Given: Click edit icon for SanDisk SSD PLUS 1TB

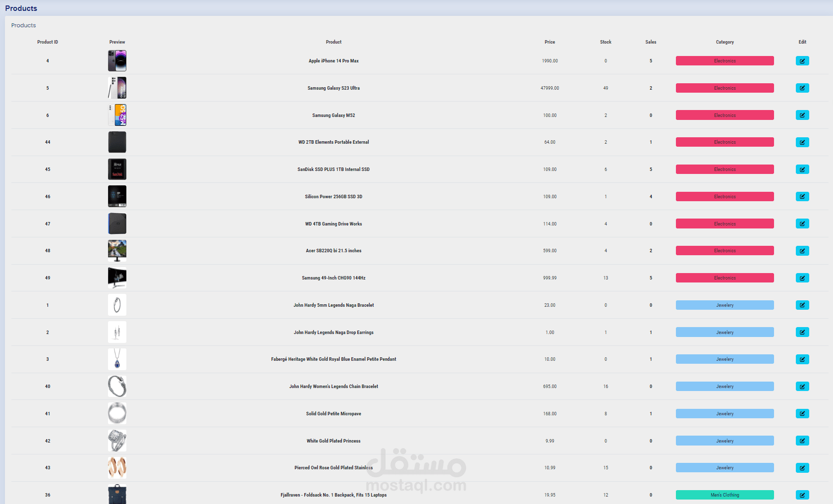Looking at the screenshot, I should click(802, 169).
